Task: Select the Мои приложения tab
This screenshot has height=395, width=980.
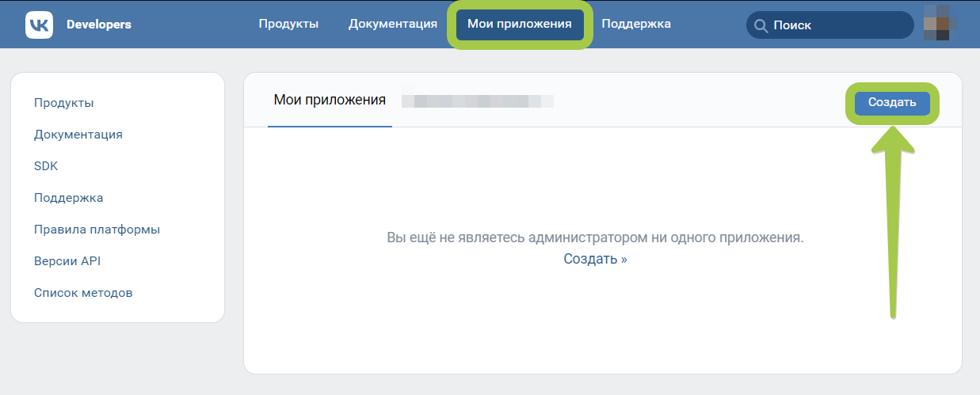Action: pyautogui.click(x=330, y=100)
